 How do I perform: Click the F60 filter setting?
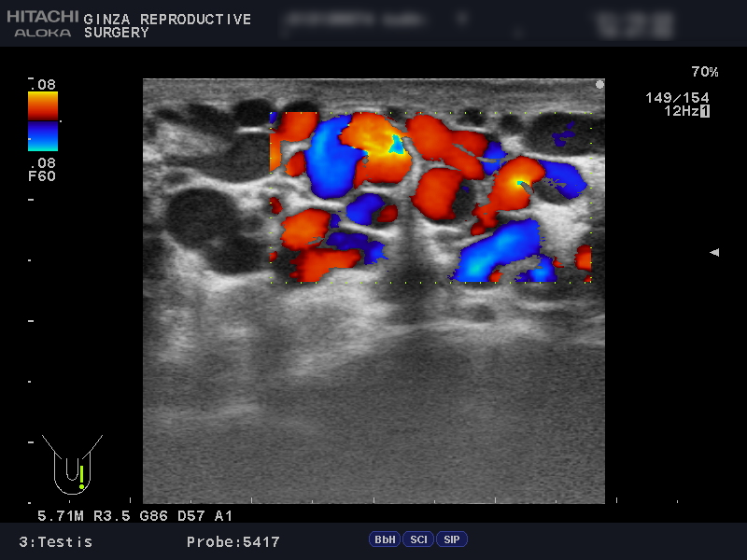(44, 176)
